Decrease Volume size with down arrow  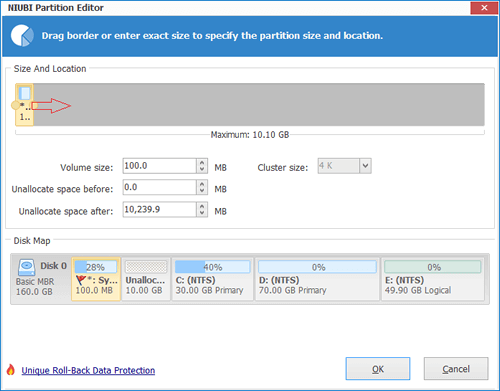click(x=202, y=169)
